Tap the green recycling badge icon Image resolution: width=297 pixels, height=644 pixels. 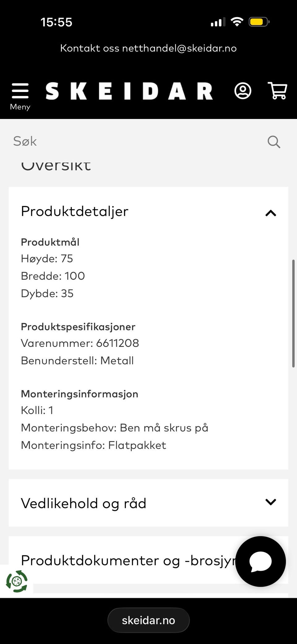point(17,581)
